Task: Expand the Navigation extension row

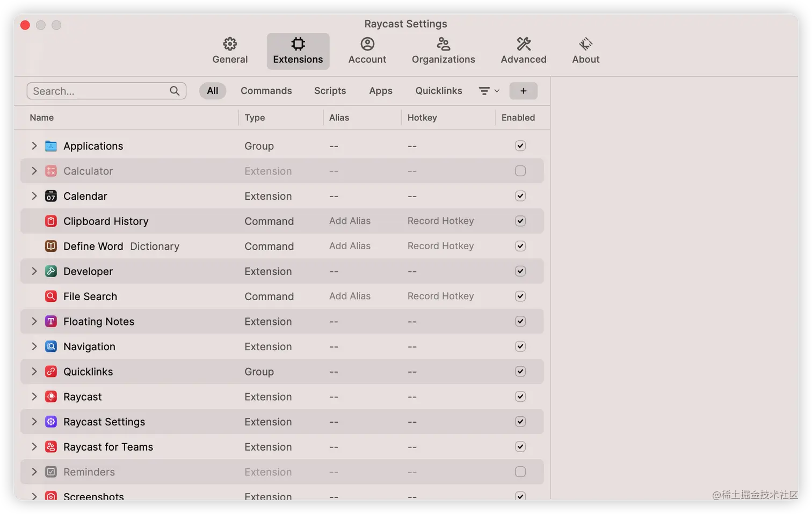Action: coord(34,346)
